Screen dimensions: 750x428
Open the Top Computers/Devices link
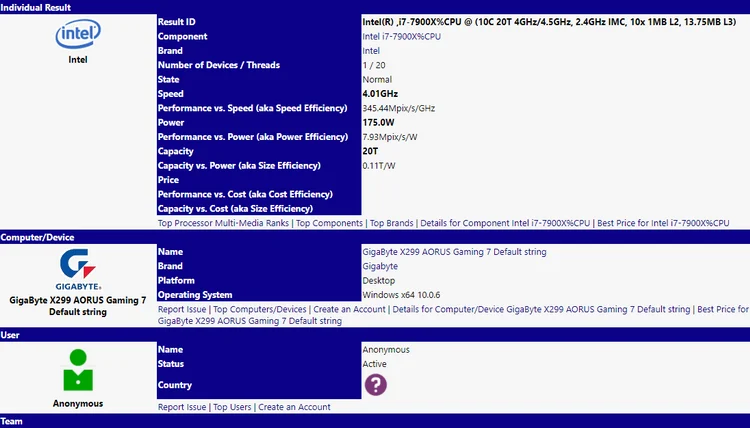pyautogui.click(x=260, y=309)
